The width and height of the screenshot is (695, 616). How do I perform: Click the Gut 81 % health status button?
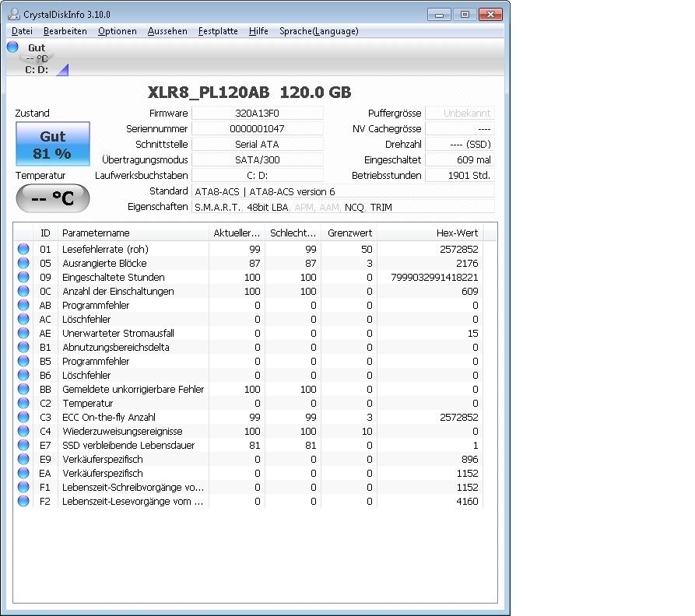pyautogui.click(x=53, y=144)
